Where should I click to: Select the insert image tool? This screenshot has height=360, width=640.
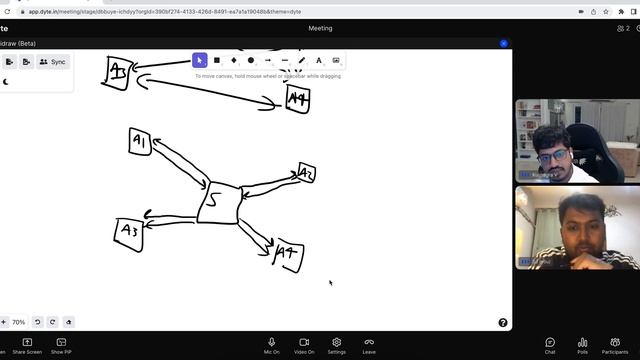point(336,60)
